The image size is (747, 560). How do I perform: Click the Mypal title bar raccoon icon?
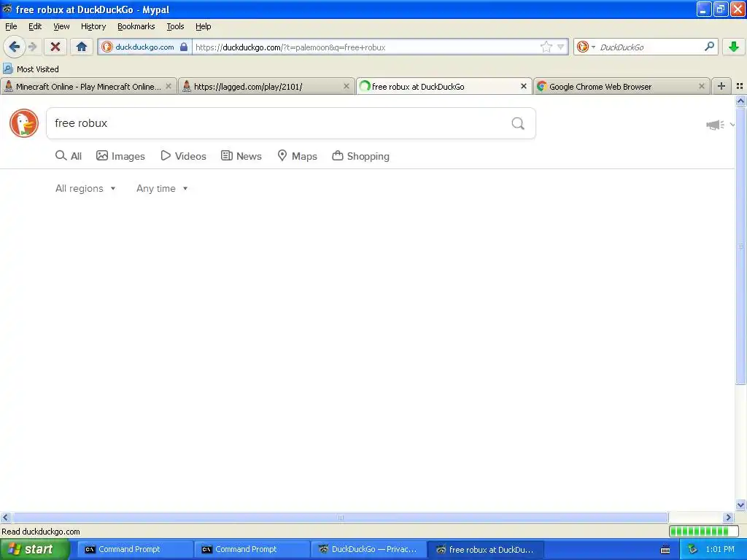coord(7,9)
